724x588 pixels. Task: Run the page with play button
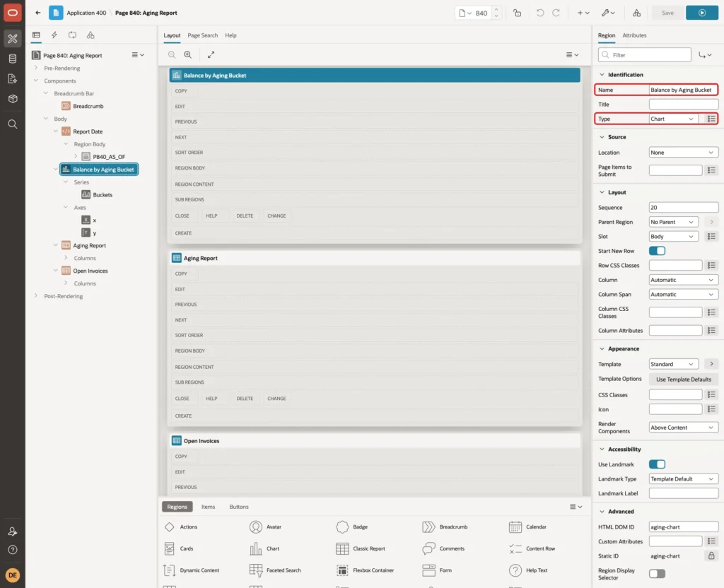[x=702, y=13]
